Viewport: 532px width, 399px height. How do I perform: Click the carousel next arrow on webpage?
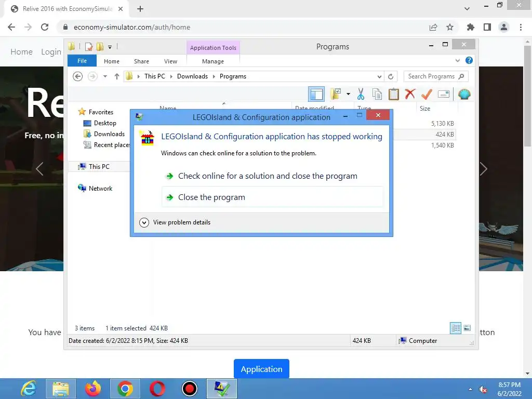pyautogui.click(x=484, y=169)
